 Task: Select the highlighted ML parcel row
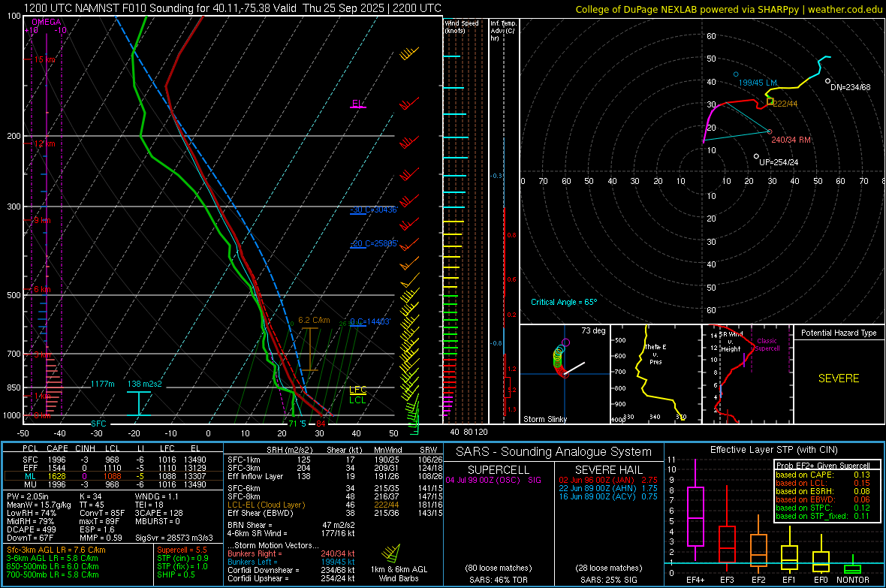pyautogui.click(x=113, y=476)
